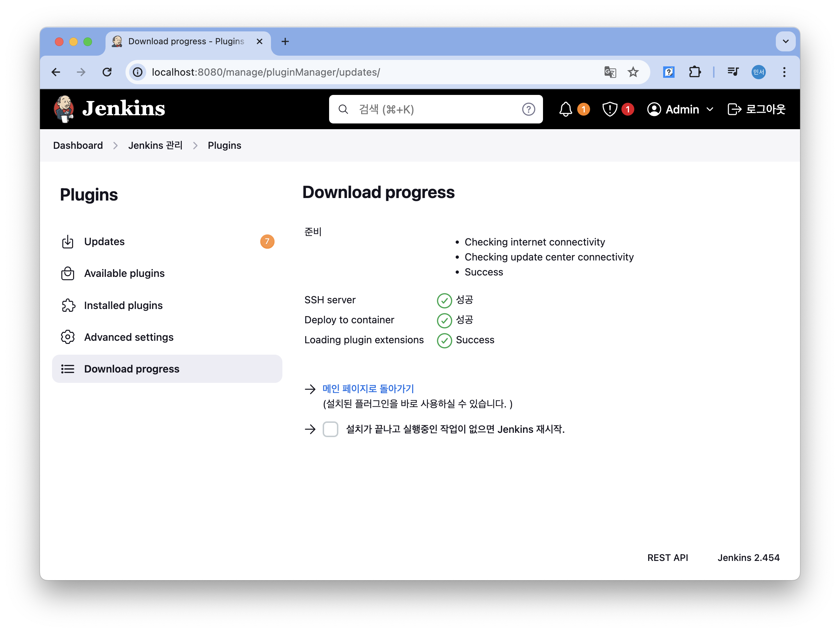Expand the tab search chevron dropdown

pos(785,41)
